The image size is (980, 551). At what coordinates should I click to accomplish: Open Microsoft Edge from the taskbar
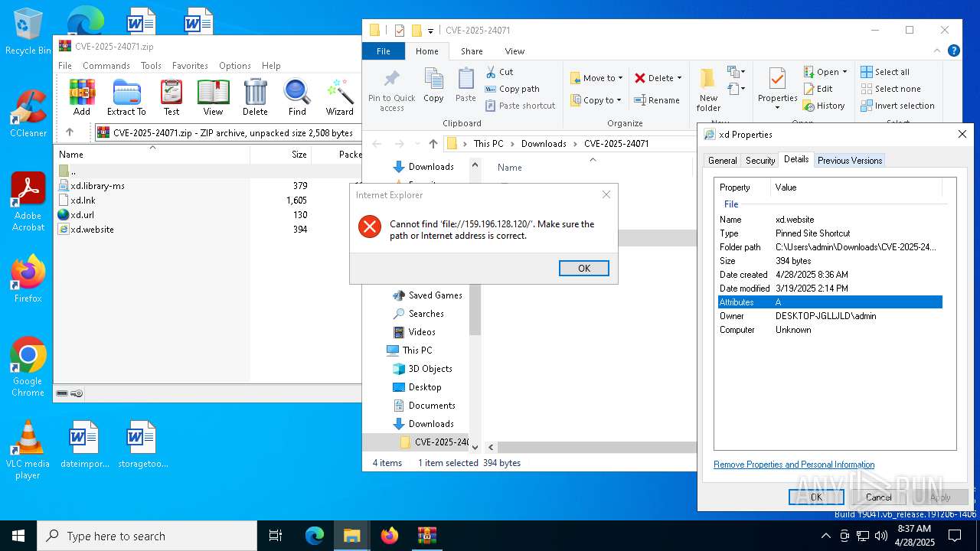(x=315, y=536)
